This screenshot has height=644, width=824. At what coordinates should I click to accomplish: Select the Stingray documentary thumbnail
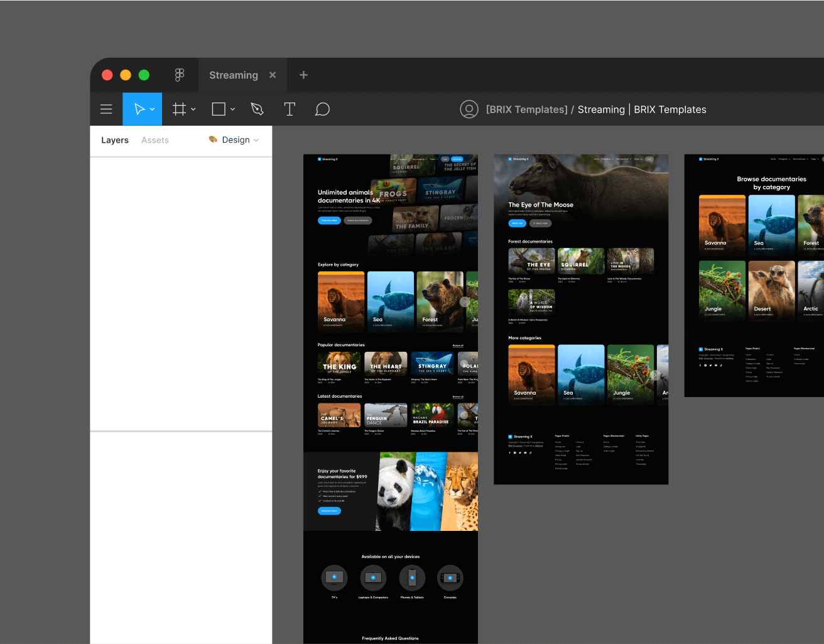[x=433, y=364]
